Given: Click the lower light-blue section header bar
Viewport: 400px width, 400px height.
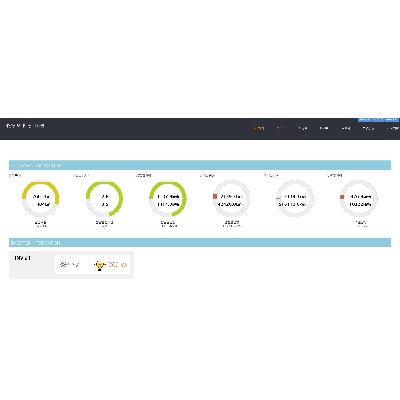Looking at the screenshot, I should (x=200, y=243).
